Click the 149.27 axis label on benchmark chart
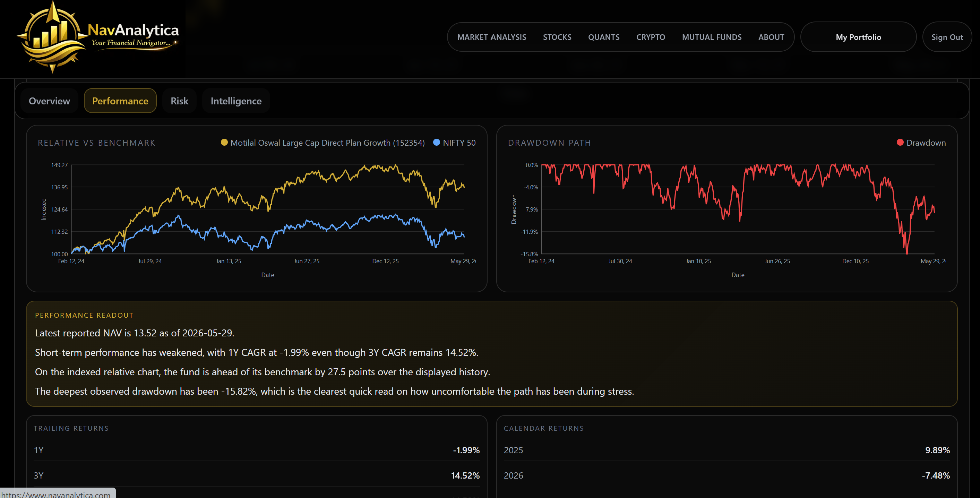 (x=59, y=165)
